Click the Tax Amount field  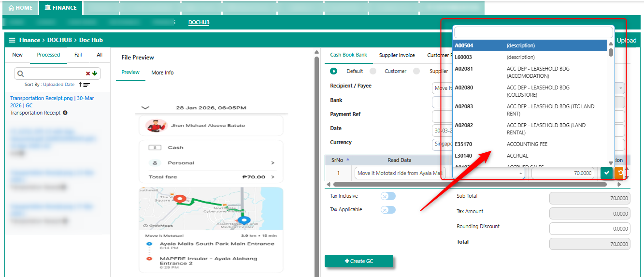[x=589, y=214]
